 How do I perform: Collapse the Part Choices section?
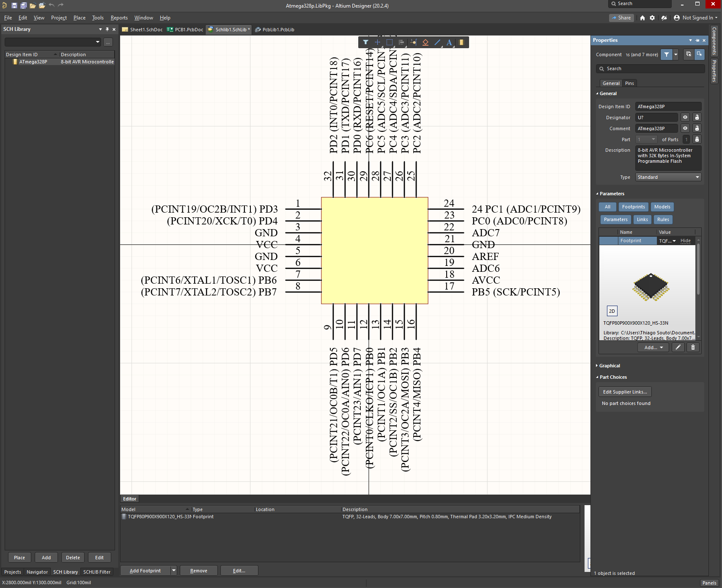click(x=597, y=377)
